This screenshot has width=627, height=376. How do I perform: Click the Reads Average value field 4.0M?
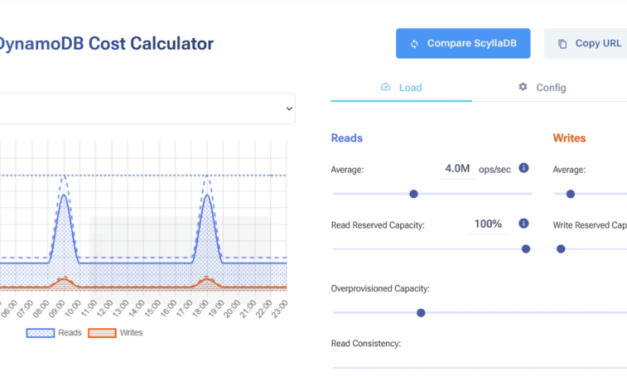pos(457,169)
